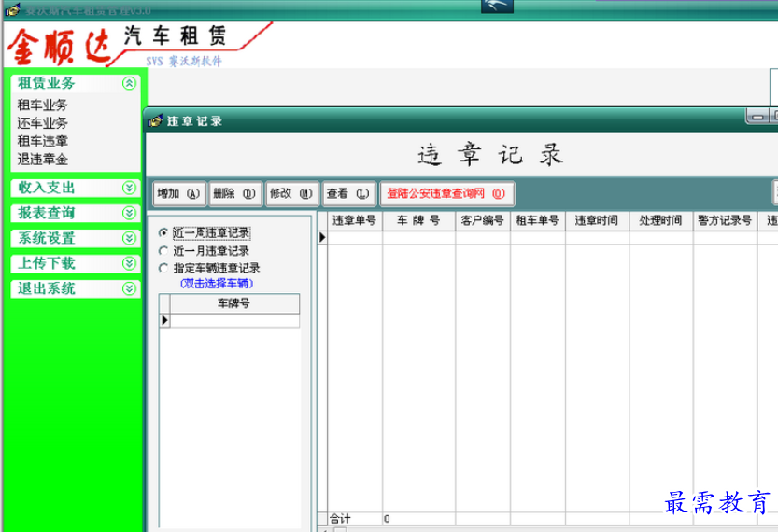Click the 处理时间 column header
This screenshot has width=778, height=532.
pos(661,220)
